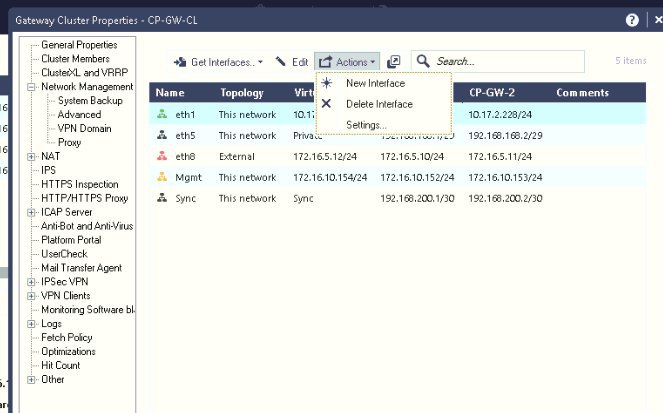Click the Get Interfaces button label
Screen dimensions: 663x413
point(222,63)
